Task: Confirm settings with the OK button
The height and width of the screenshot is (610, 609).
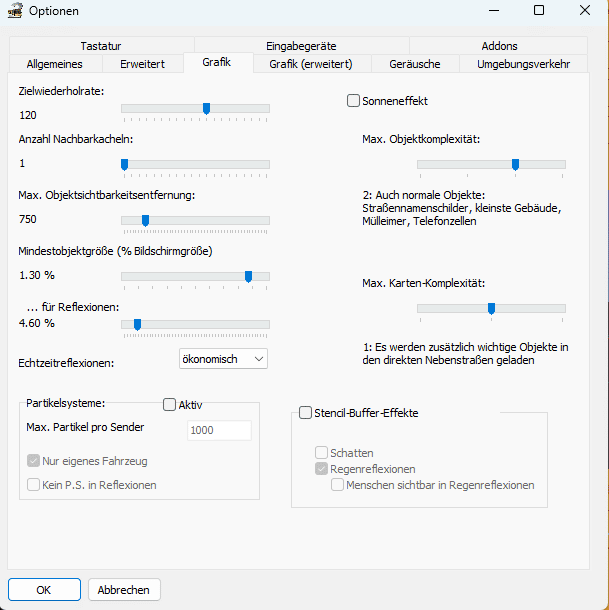Action: pyautogui.click(x=43, y=590)
